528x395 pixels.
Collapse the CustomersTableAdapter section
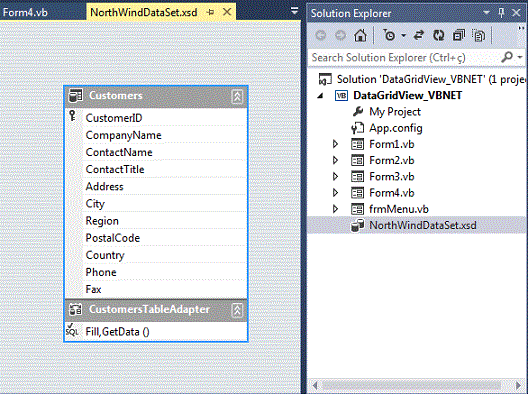237,310
